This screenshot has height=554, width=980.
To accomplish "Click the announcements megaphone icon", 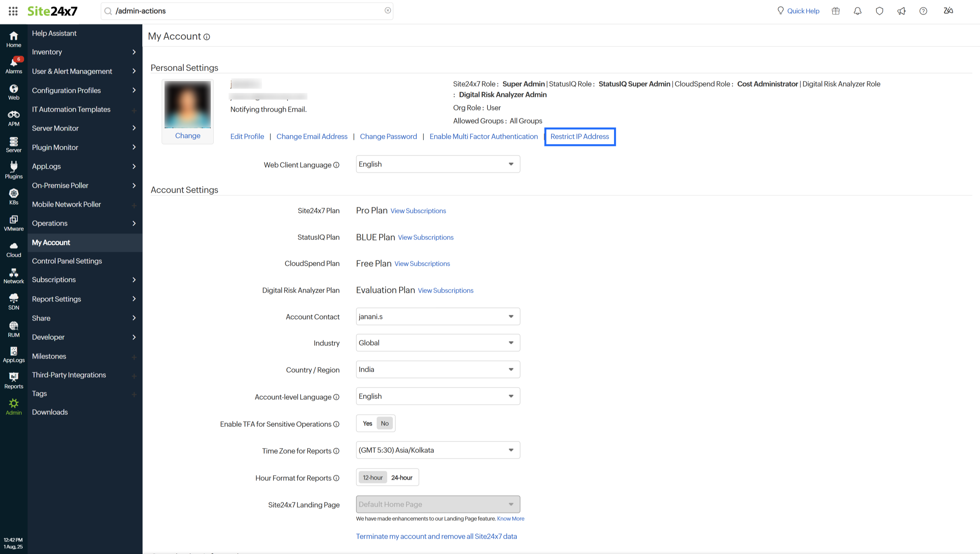I will 901,11.
